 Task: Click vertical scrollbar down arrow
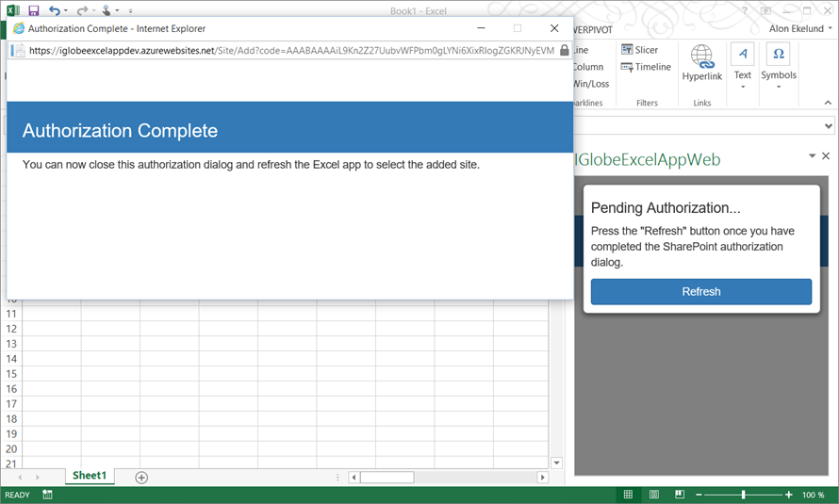click(556, 463)
